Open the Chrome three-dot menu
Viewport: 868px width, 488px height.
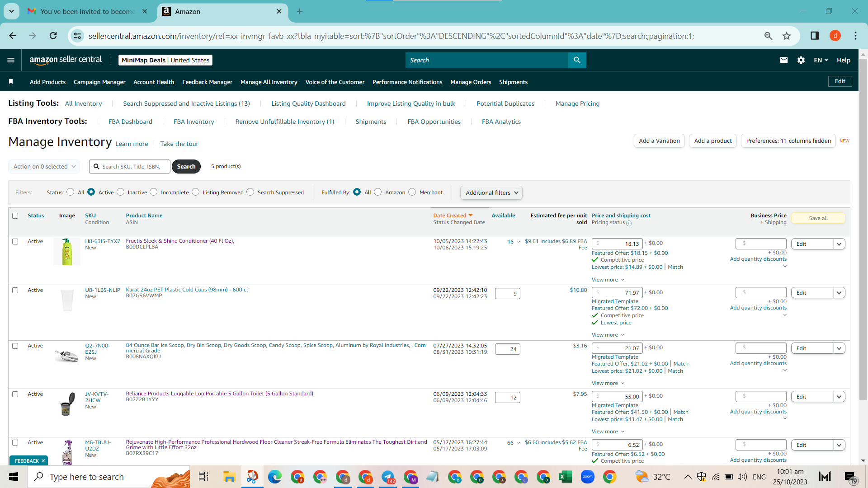coord(855,36)
